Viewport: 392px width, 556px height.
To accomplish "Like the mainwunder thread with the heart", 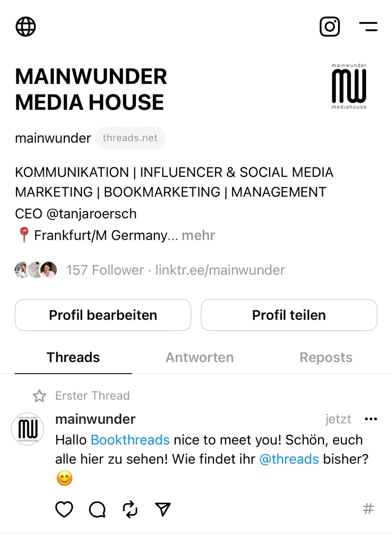I will click(64, 509).
